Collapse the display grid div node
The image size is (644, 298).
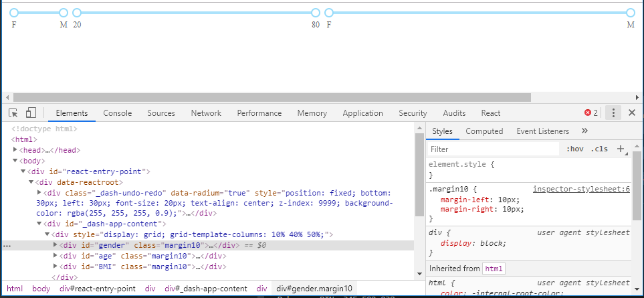click(47, 234)
